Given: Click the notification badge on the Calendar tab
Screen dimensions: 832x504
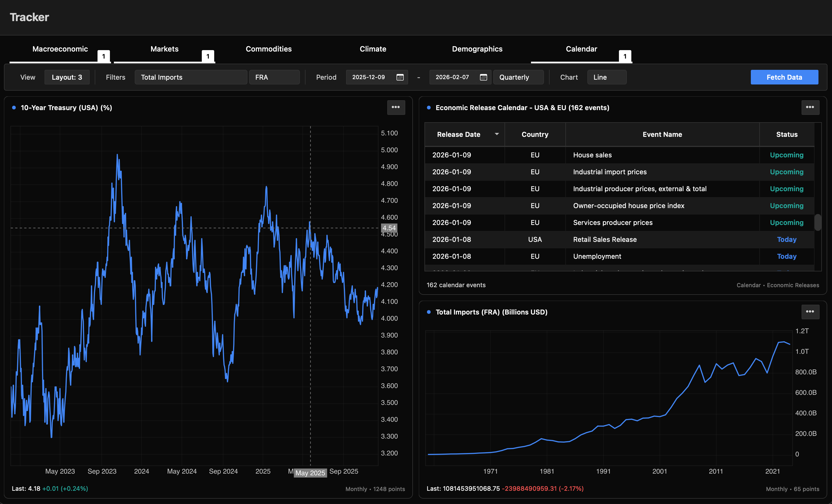Looking at the screenshot, I should [625, 56].
